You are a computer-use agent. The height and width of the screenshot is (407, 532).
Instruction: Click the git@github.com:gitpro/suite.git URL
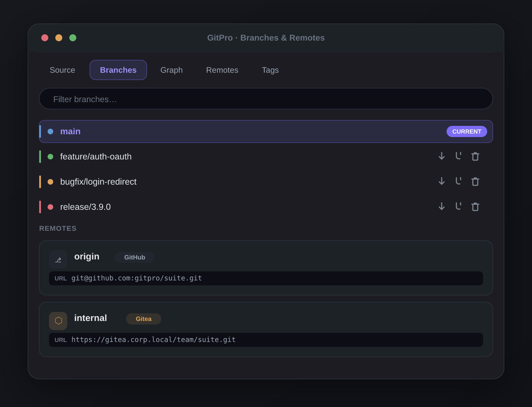(136, 278)
